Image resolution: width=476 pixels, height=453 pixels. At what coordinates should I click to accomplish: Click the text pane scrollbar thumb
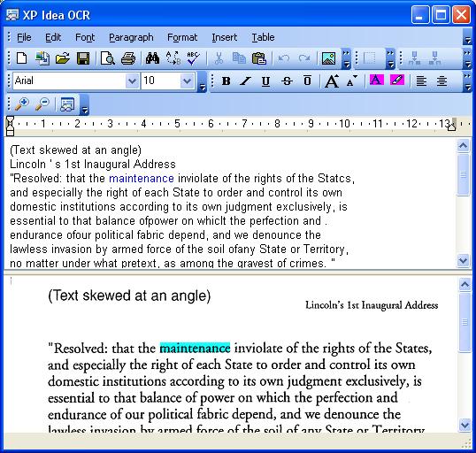pos(463,175)
